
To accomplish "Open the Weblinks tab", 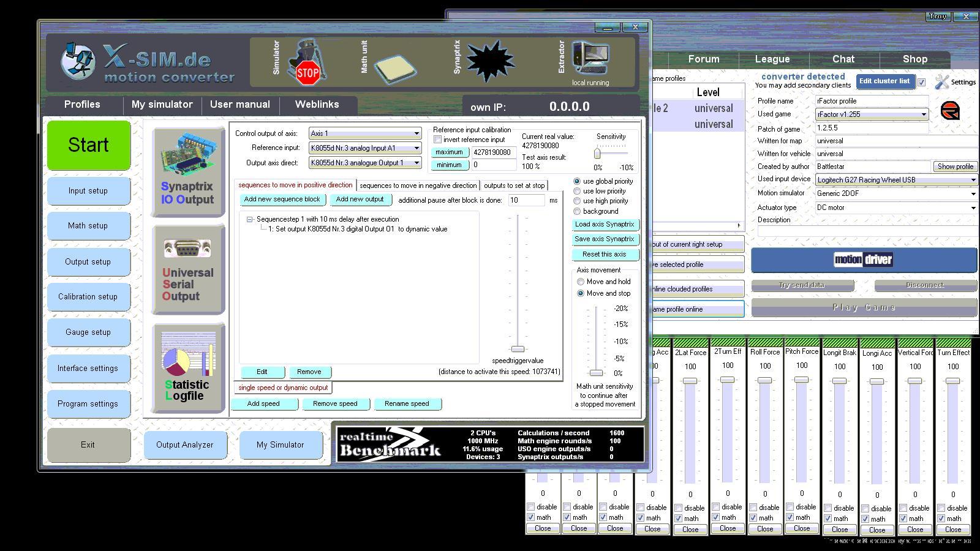I will 317,105.
